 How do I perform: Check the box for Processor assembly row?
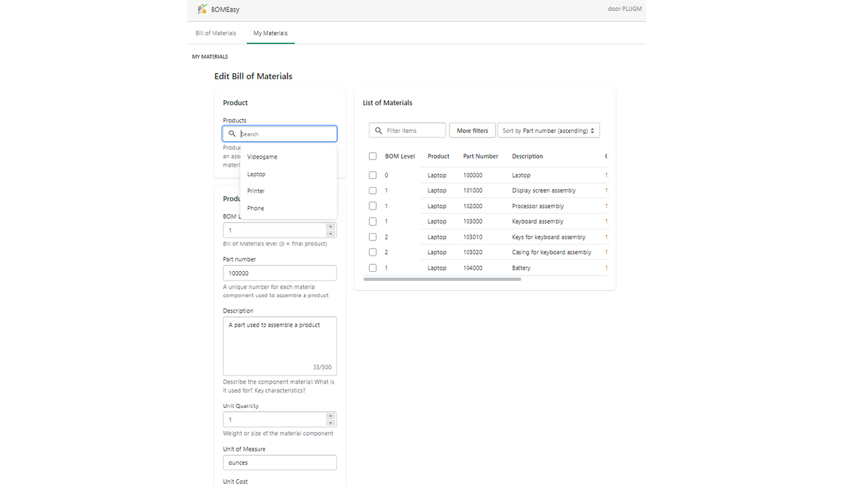(x=372, y=206)
